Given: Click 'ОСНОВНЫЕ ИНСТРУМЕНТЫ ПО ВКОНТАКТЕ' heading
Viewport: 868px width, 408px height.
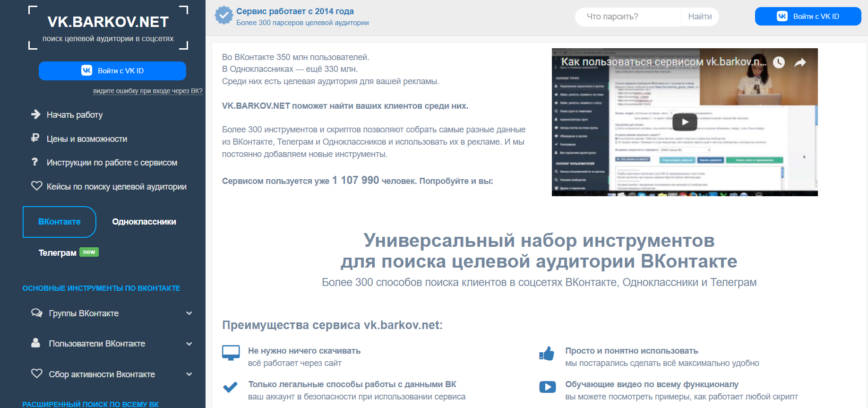Looking at the screenshot, I should (x=101, y=288).
